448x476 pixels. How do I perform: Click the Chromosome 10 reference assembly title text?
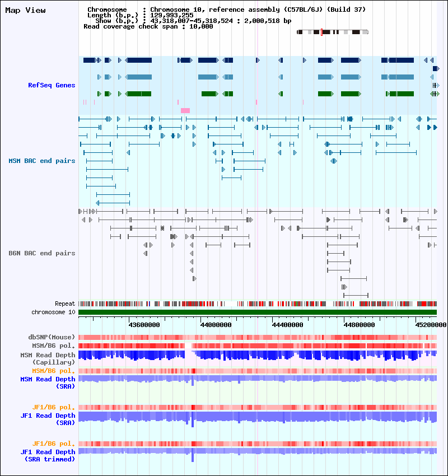pos(258,10)
